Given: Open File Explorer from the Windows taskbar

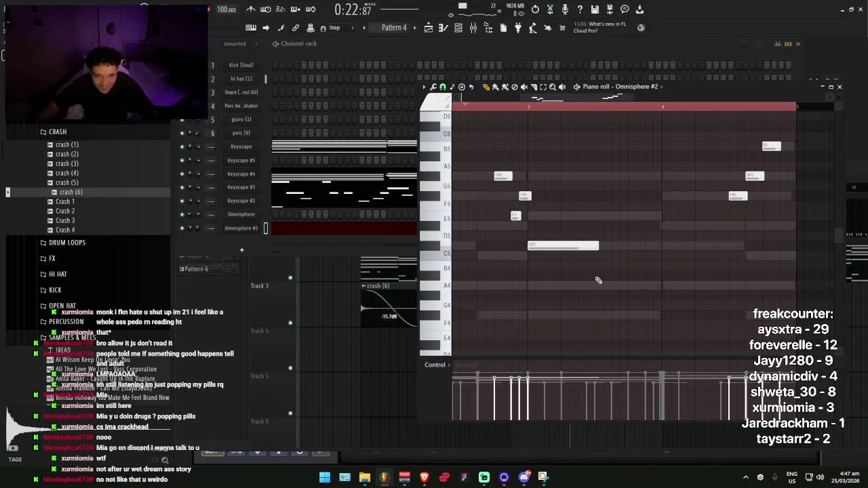Looking at the screenshot, I should pos(364,476).
